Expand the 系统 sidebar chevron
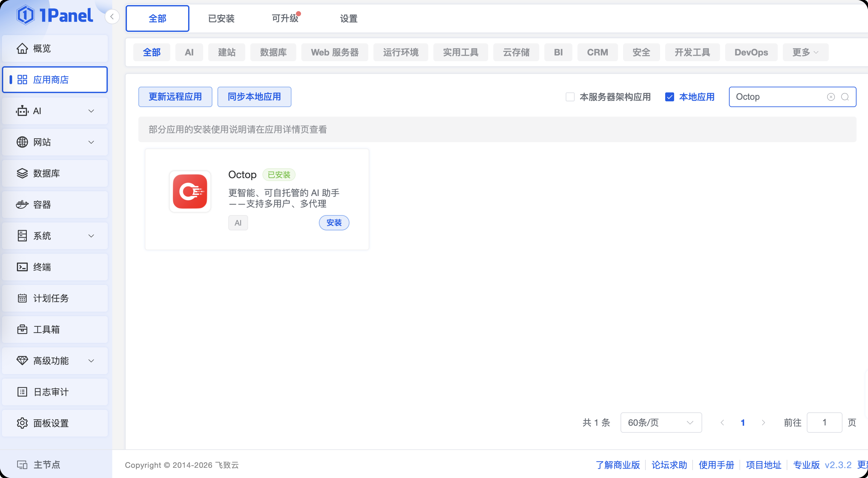 click(91, 235)
